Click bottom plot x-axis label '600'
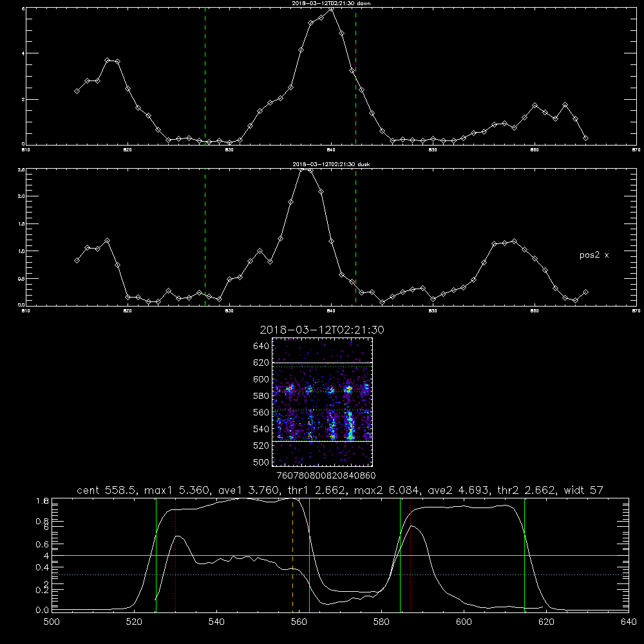This screenshot has height=644, width=644. [x=464, y=622]
